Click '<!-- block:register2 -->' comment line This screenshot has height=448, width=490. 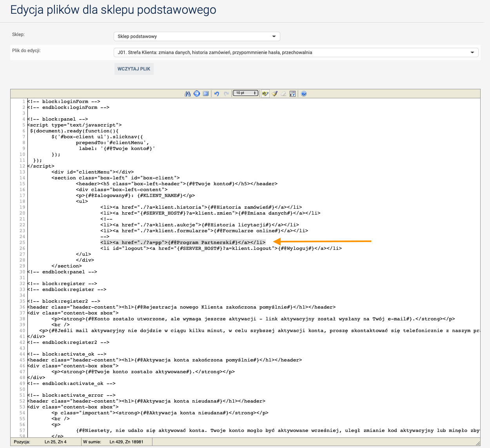coord(64,301)
